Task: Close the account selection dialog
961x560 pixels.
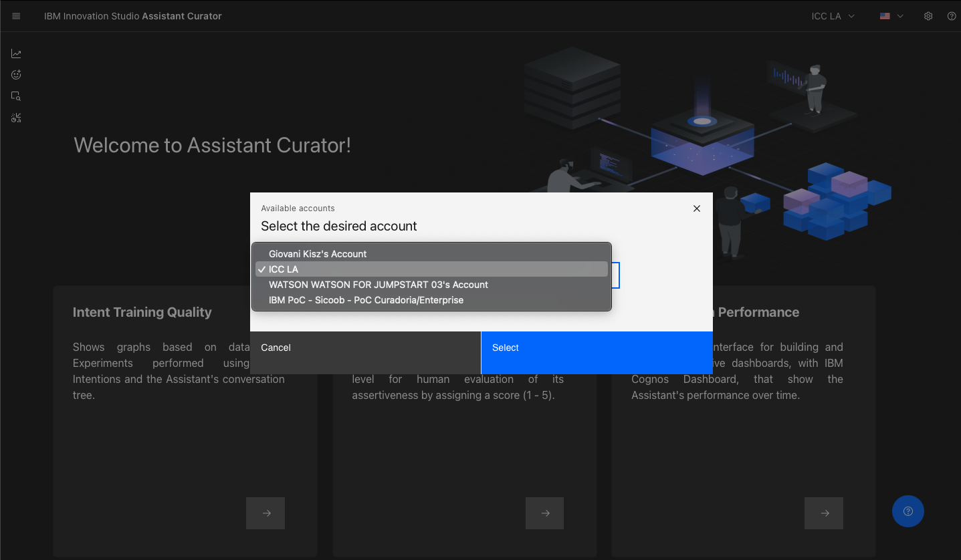Action: tap(696, 208)
